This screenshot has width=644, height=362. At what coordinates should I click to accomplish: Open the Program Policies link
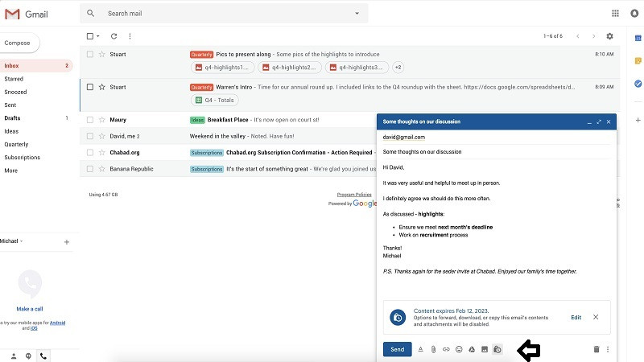tap(354, 195)
